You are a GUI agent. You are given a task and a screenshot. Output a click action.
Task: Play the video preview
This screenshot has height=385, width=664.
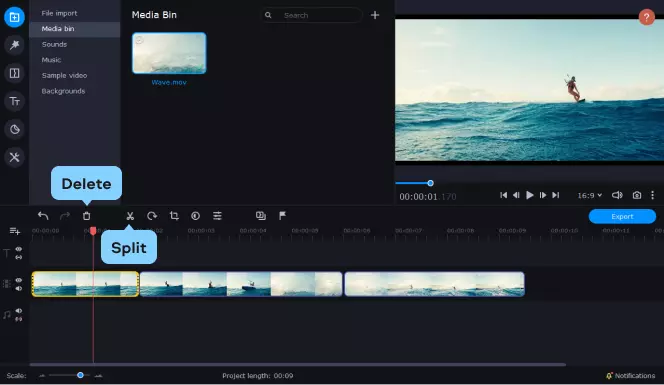529,195
